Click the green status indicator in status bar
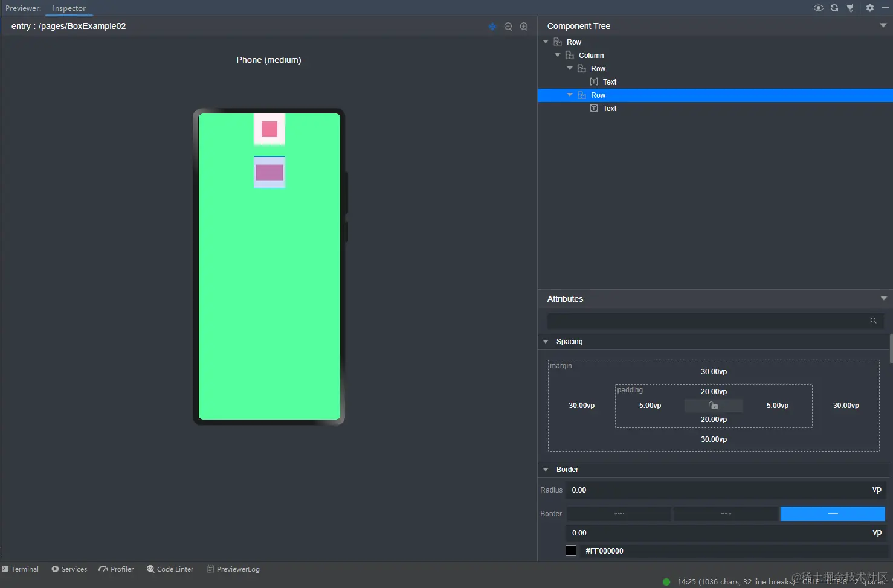 click(666, 582)
